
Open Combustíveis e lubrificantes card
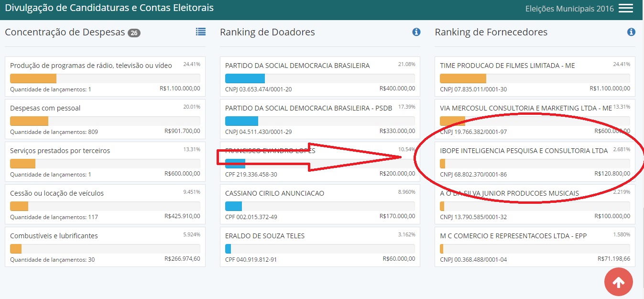tap(105, 247)
